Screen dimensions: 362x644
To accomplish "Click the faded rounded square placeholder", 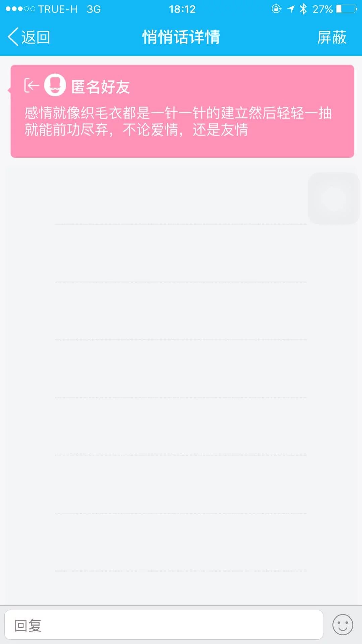I will pyautogui.click(x=334, y=199).
